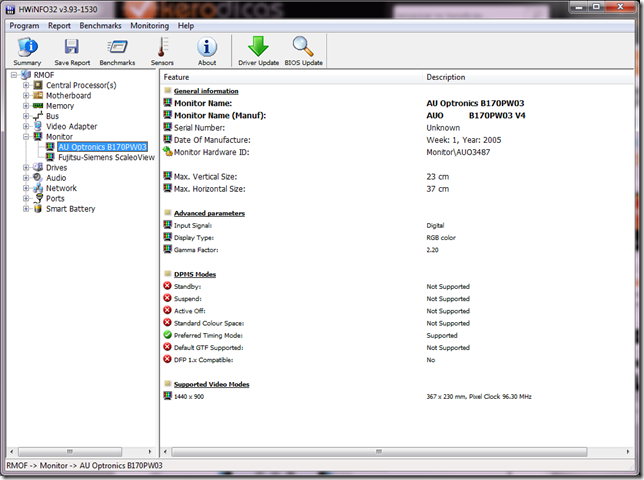Viewport: 644px width, 480px height.
Task: Expand the Ports node
Action: pyautogui.click(x=26, y=198)
